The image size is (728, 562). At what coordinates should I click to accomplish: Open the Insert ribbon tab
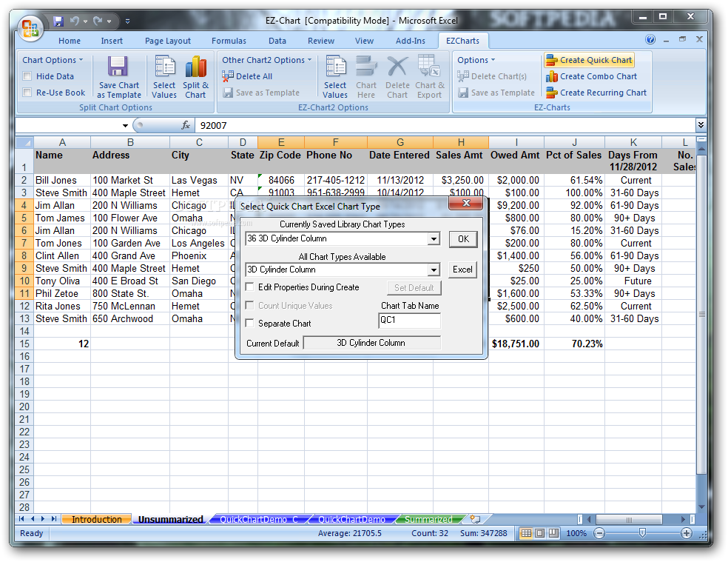112,41
